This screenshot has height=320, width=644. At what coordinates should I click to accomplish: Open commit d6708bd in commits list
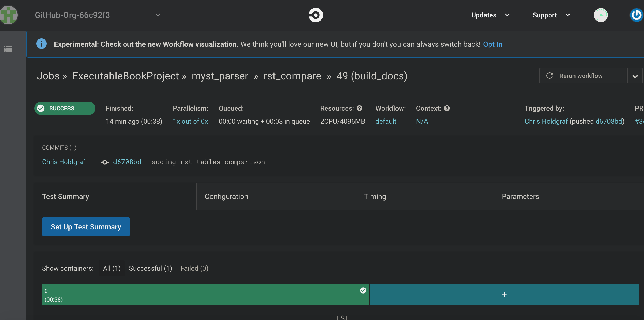coord(127,162)
